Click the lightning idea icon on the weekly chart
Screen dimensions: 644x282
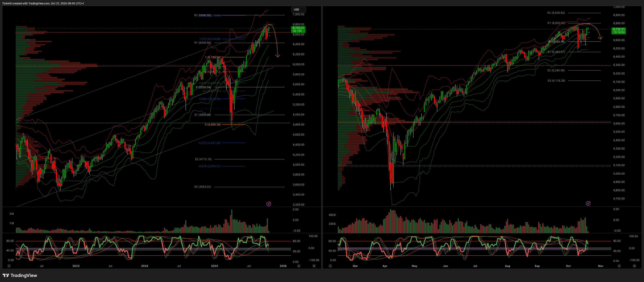tap(269, 204)
